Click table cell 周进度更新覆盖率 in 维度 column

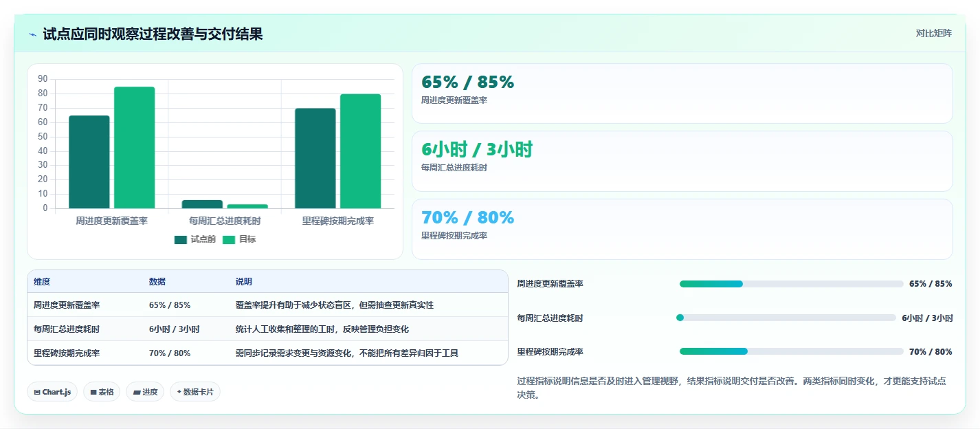[67, 305]
